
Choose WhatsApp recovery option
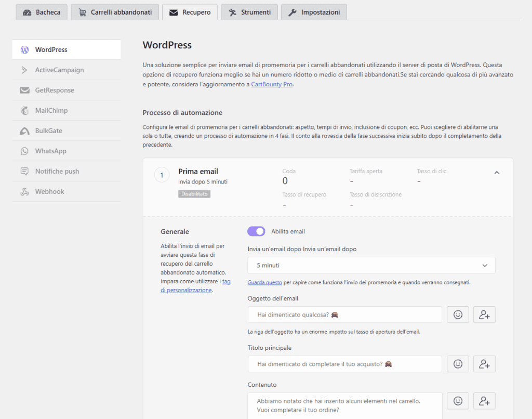pos(66,151)
